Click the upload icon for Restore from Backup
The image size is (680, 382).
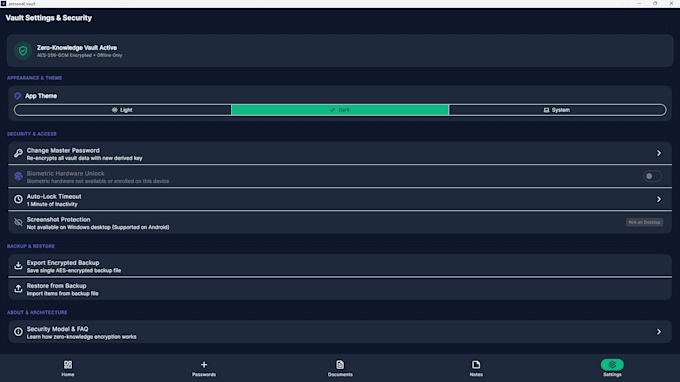pos(18,289)
